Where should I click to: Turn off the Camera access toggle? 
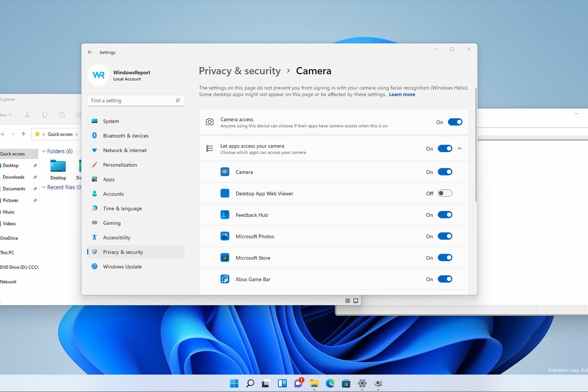[x=455, y=122]
